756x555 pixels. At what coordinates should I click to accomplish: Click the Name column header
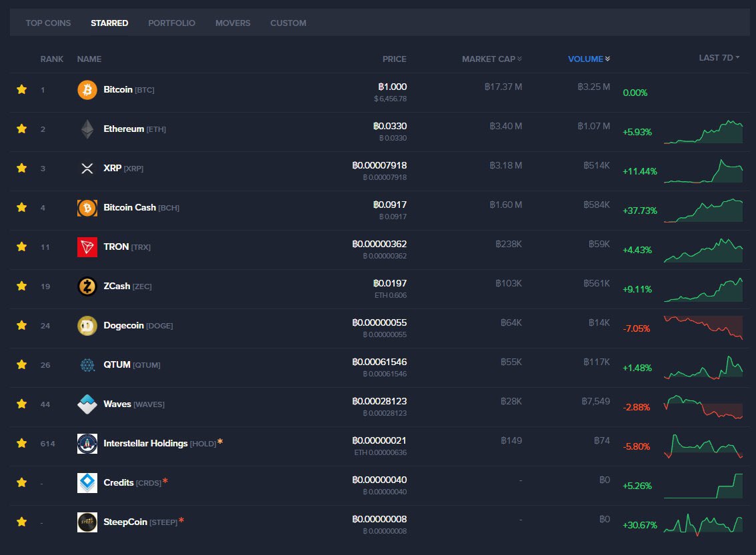pos(89,59)
